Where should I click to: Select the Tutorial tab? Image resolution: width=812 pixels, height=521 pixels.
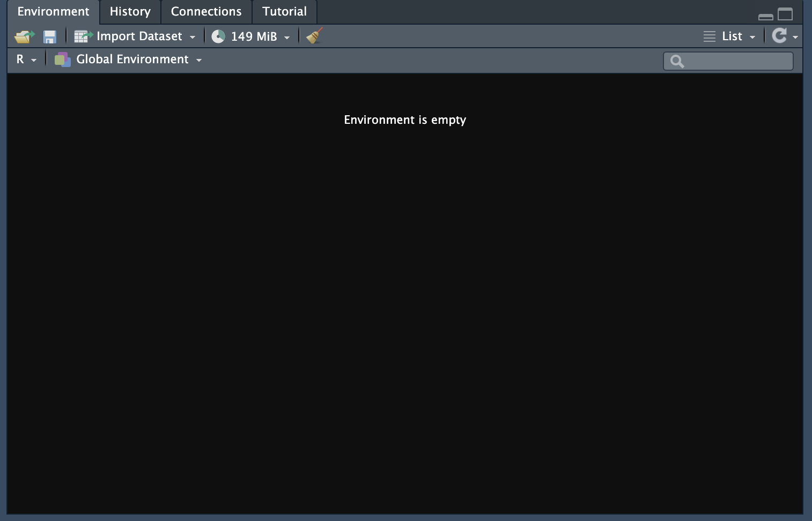tap(284, 11)
